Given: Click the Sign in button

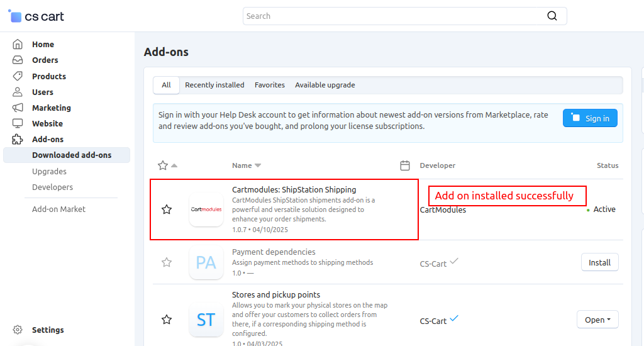Looking at the screenshot, I should point(590,118).
